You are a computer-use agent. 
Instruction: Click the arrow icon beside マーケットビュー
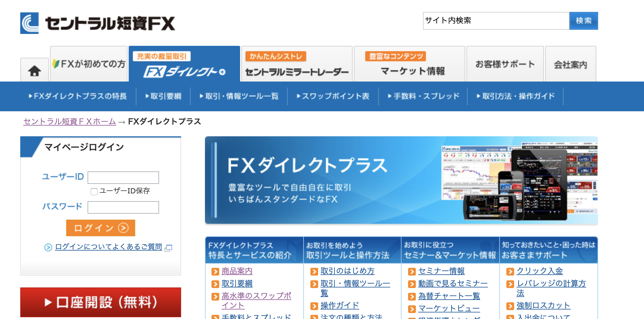click(412, 309)
